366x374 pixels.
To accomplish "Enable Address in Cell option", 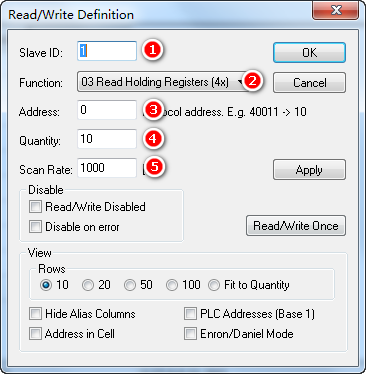I will coord(35,334).
